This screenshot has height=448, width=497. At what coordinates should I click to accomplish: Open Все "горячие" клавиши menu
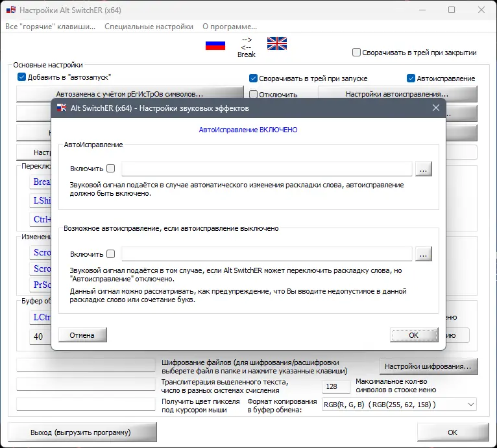(50, 27)
